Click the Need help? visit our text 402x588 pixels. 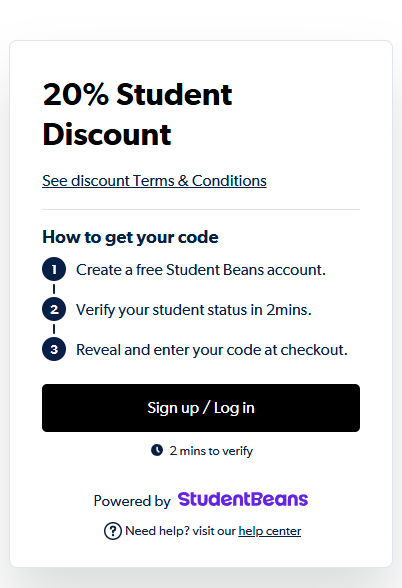click(180, 531)
